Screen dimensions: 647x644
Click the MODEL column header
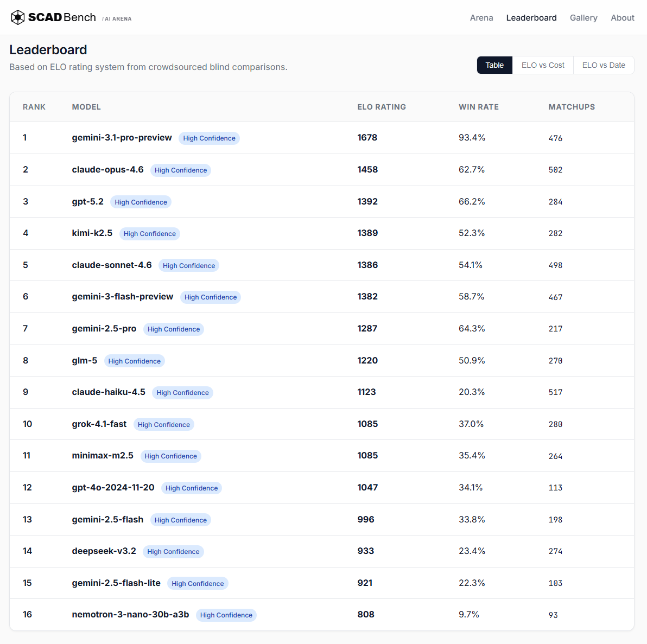click(86, 107)
